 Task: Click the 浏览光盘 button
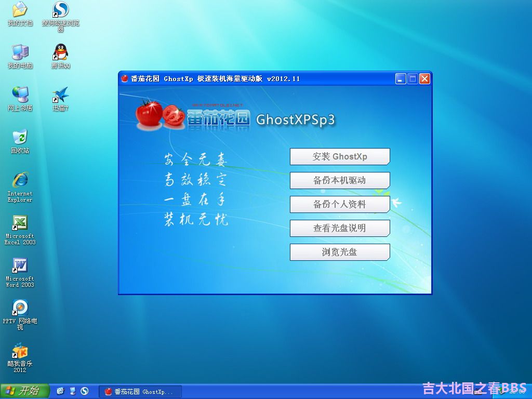point(340,252)
